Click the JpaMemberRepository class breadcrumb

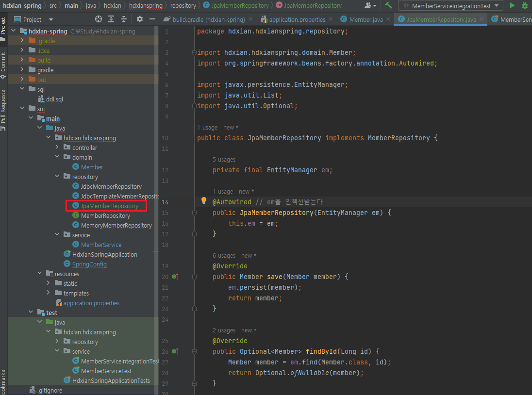236,5
